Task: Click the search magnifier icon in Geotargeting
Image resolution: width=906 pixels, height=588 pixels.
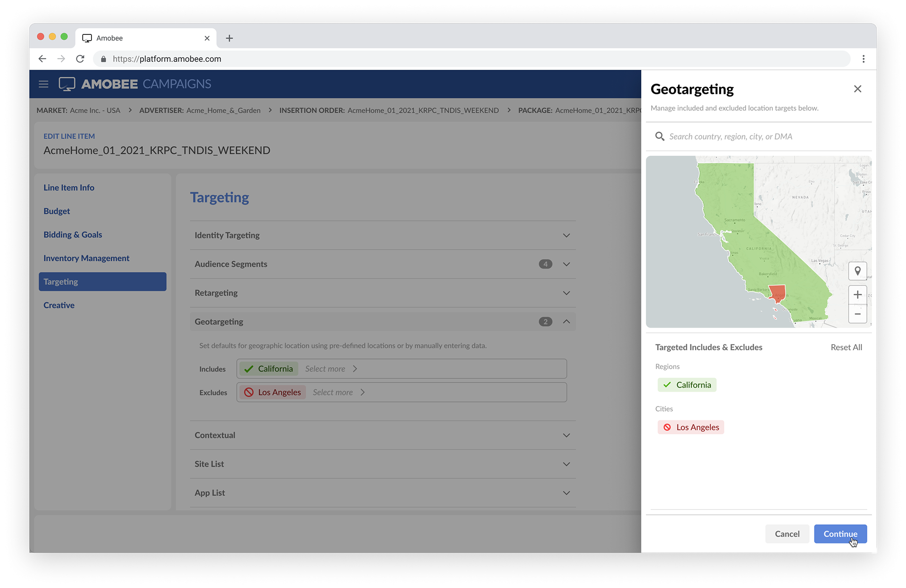Action: click(x=660, y=136)
